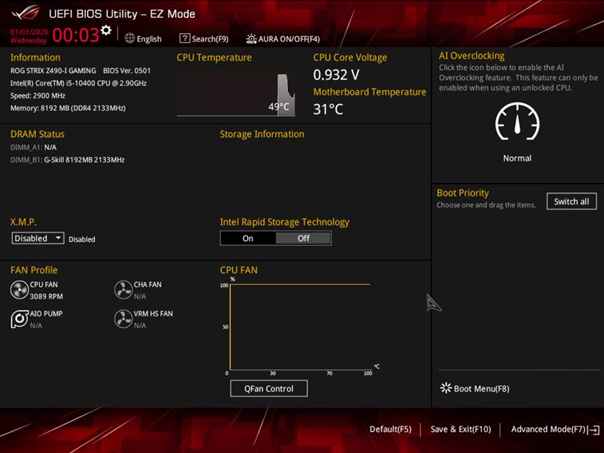Open Search(F9) question mark icon

(185, 38)
